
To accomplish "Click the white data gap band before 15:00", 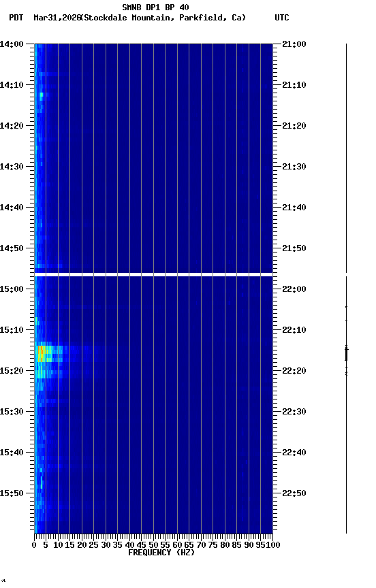I will (x=153, y=275).
